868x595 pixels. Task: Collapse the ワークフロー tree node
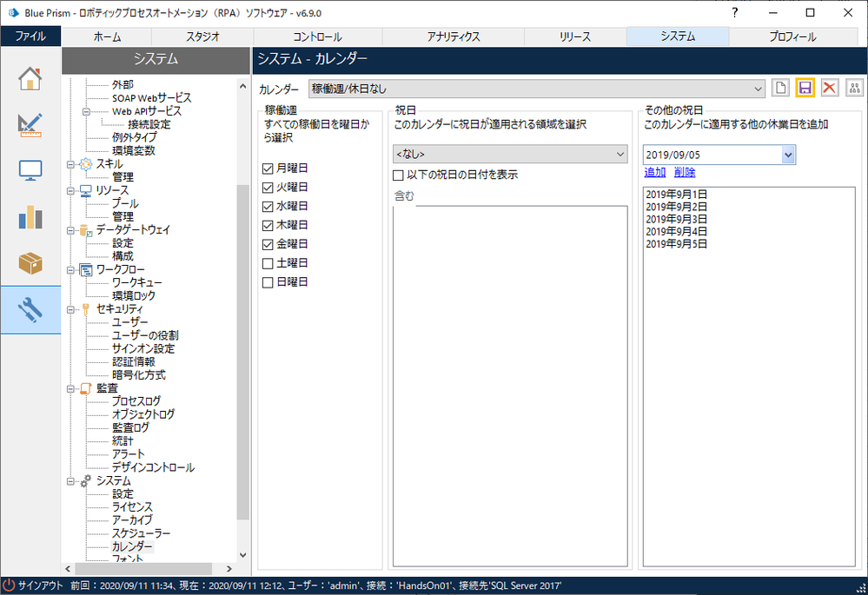tap(70, 270)
